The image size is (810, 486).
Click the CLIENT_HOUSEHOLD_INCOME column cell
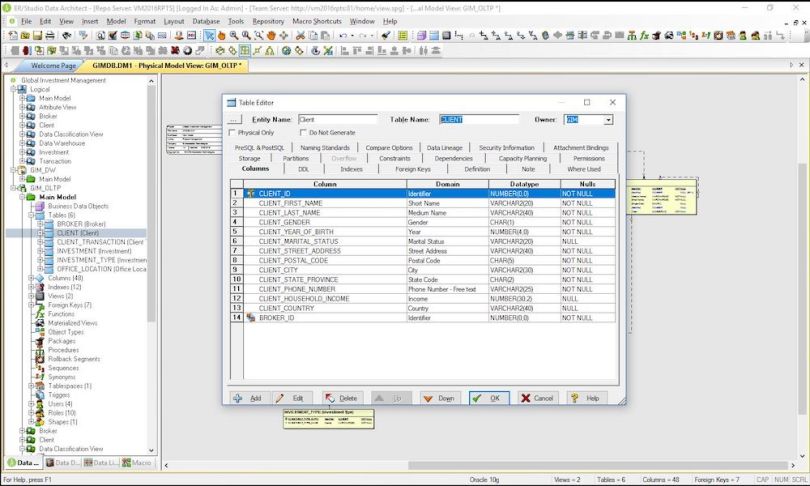point(324,299)
